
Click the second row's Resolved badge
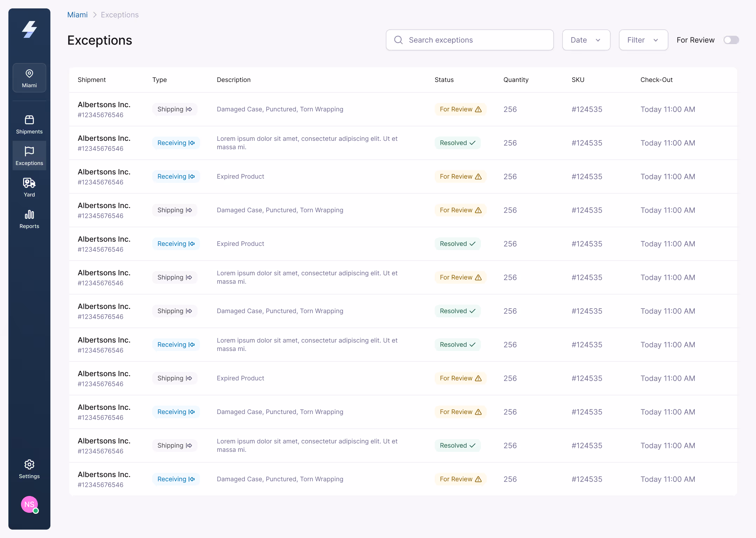(x=457, y=143)
